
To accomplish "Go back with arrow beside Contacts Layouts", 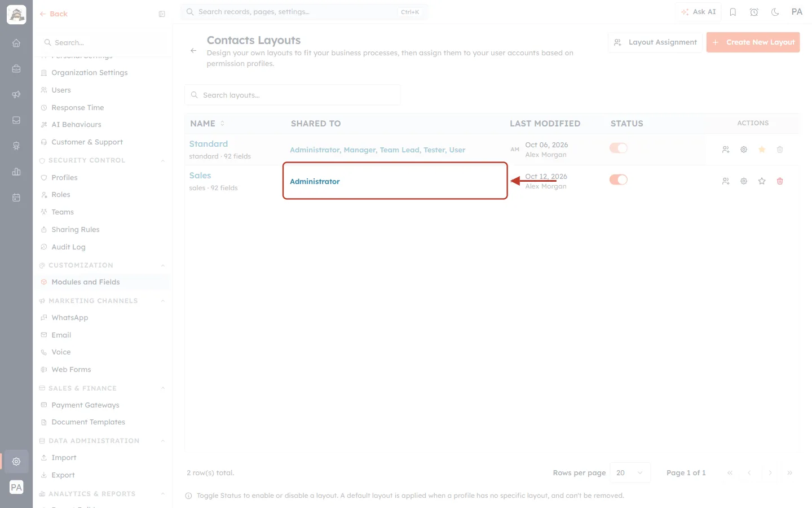I will [193, 51].
